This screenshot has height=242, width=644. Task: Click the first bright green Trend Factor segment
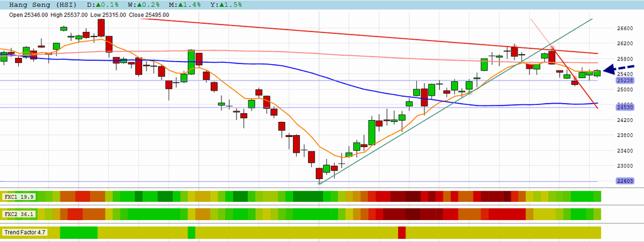(x=79, y=233)
